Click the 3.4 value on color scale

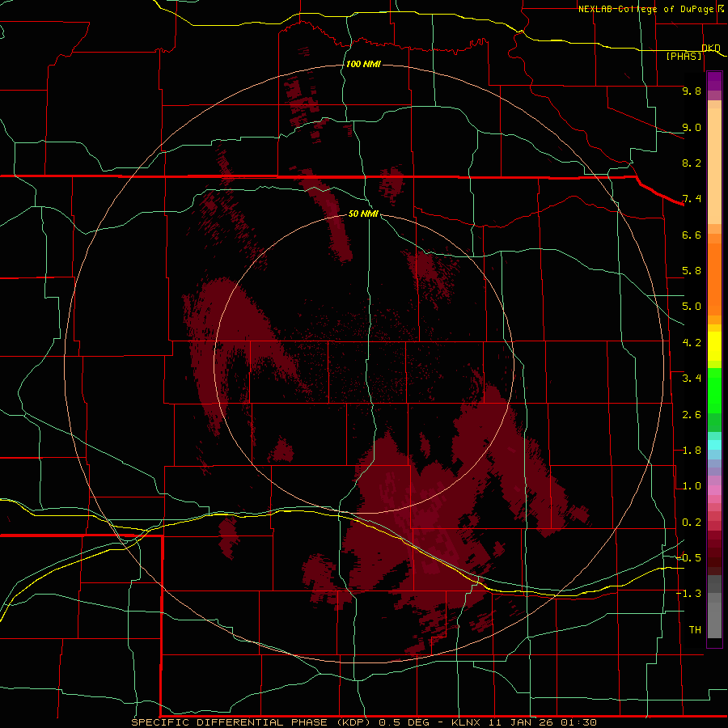point(692,379)
